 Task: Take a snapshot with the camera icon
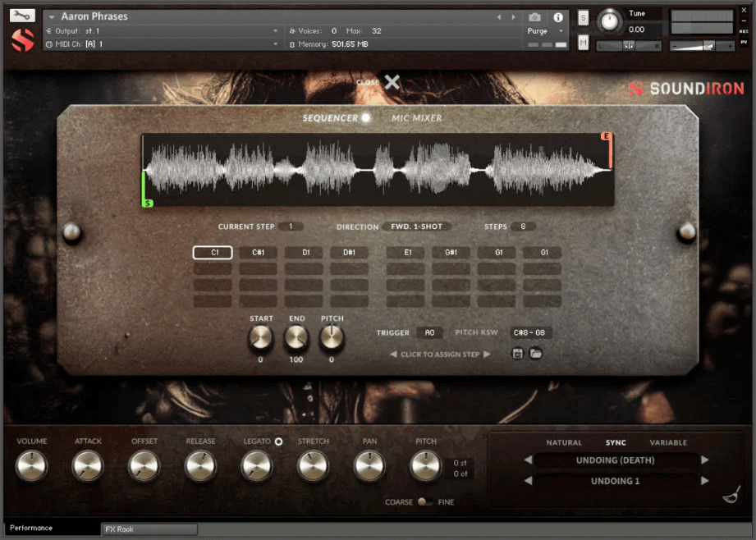534,17
